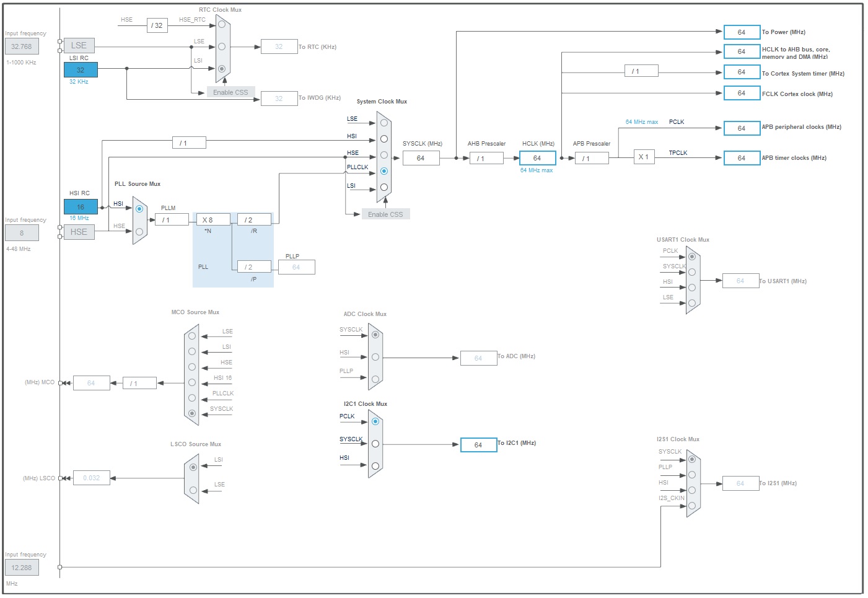This screenshot has height=598, width=868.
Task: Select HSE in the MCO Source Mux
Action: point(192,367)
